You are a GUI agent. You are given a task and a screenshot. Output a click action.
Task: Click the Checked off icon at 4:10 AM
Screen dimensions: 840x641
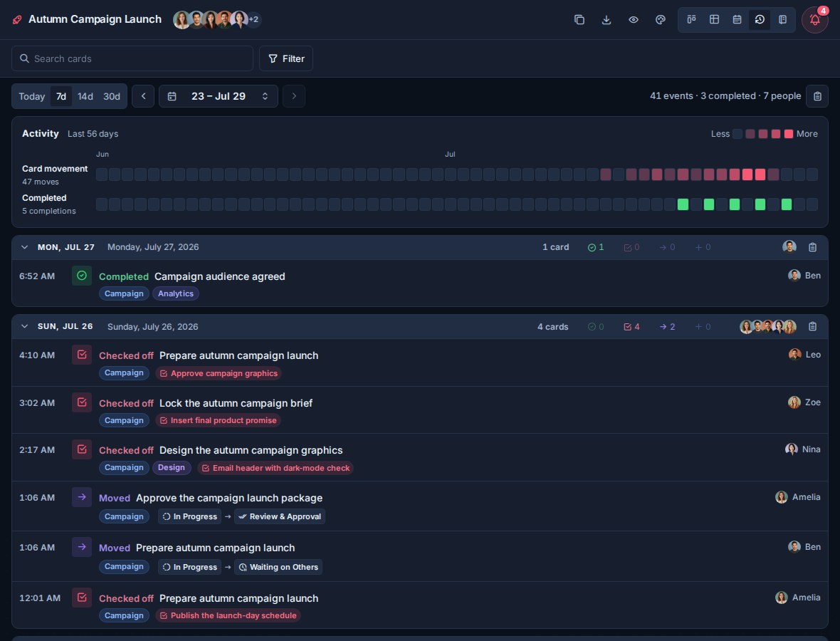point(82,355)
